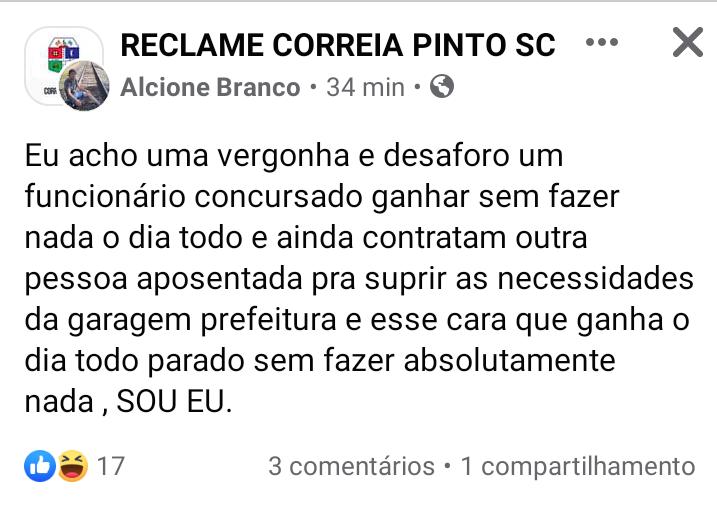Click the globe public-privacy icon

441,87
